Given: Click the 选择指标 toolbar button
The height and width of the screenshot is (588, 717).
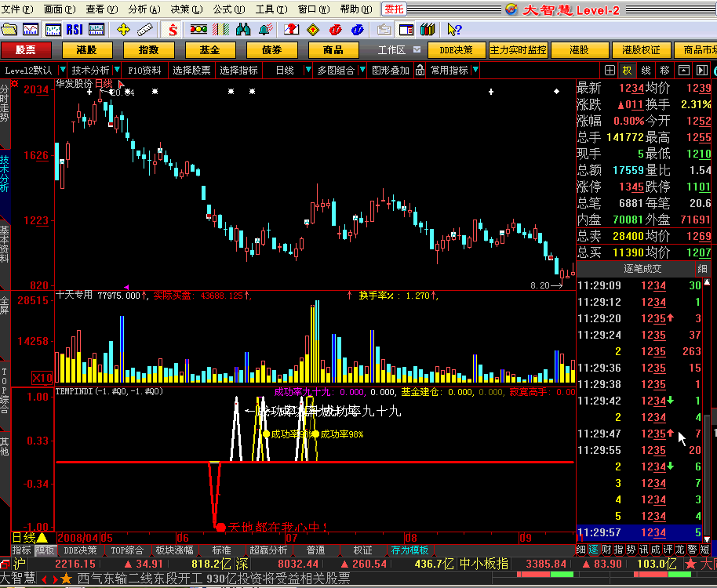Looking at the screenshot, I should [238, 71].
